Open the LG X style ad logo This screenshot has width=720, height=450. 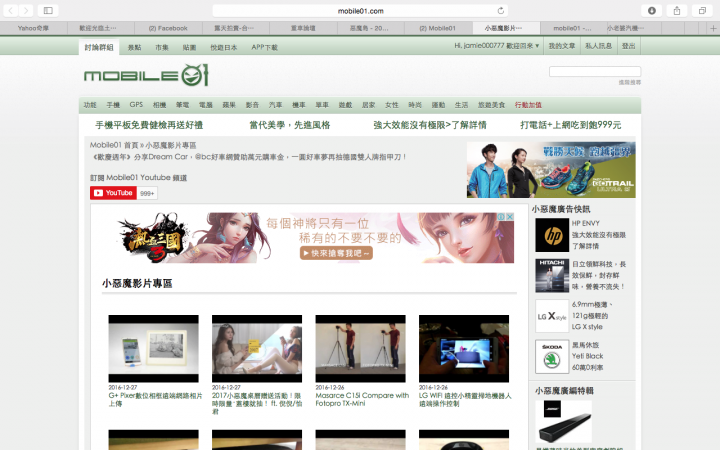[x=552, y=316]
